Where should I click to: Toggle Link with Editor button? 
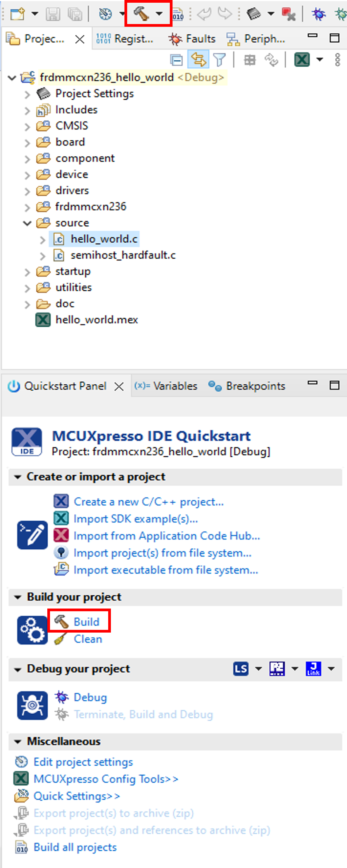[x=198, y=60]
